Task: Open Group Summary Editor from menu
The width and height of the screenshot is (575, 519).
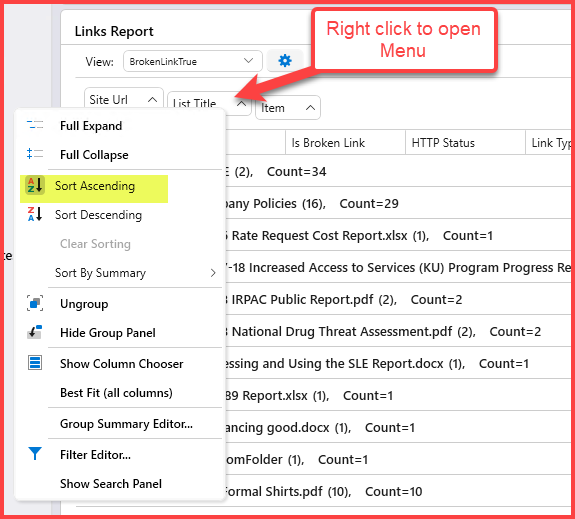Action: coord(126,424)
